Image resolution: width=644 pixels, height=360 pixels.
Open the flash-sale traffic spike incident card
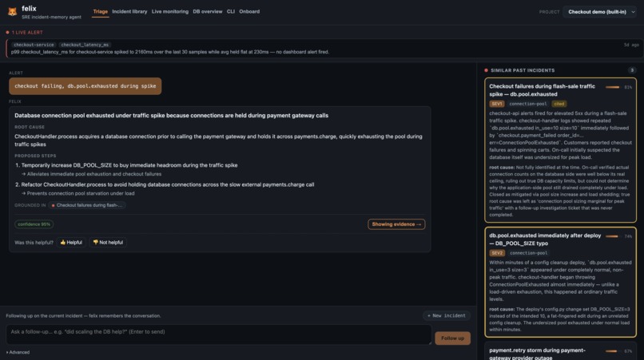[x=560, y=150]
